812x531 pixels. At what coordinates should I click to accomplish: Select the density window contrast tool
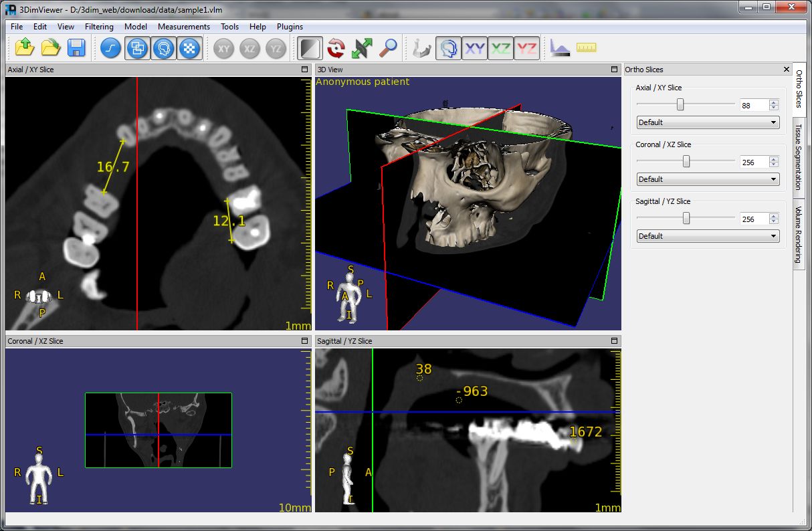pos(310,48)
